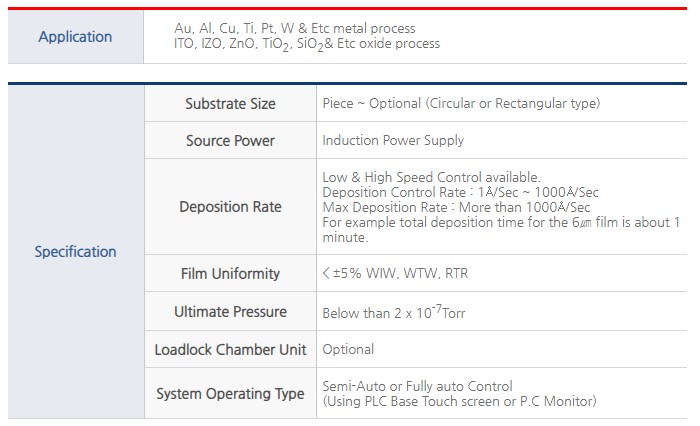Click the Low & High Speed Control line

pyautogui.click(x=431, y=177)
